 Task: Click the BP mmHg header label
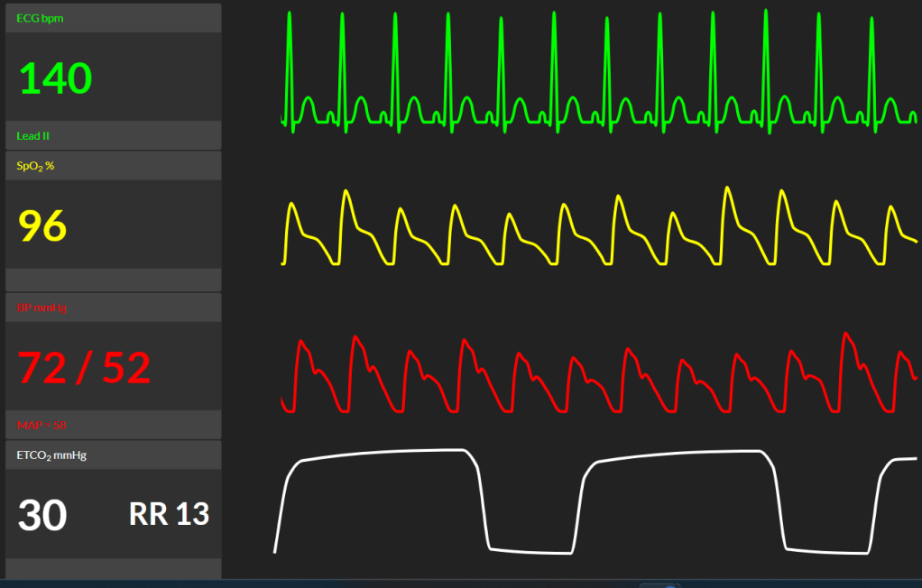tap(41, 308)
